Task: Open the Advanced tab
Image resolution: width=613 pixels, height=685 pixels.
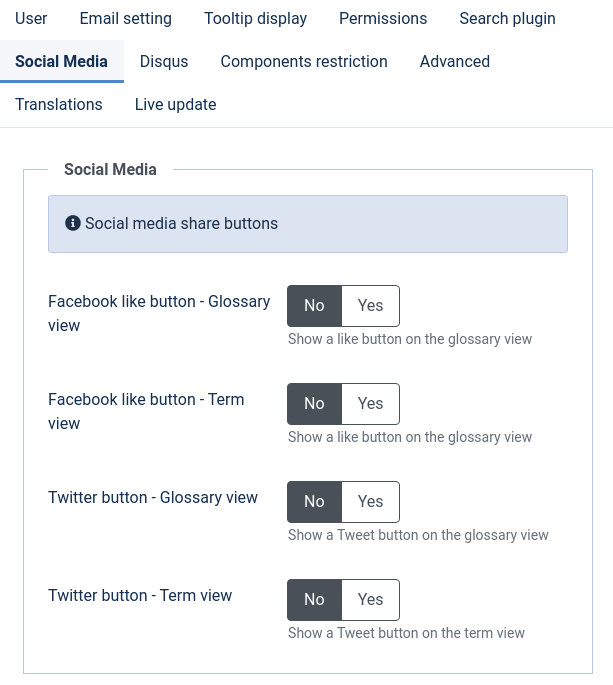Action: pyautogui.click(x=455, y=62)
